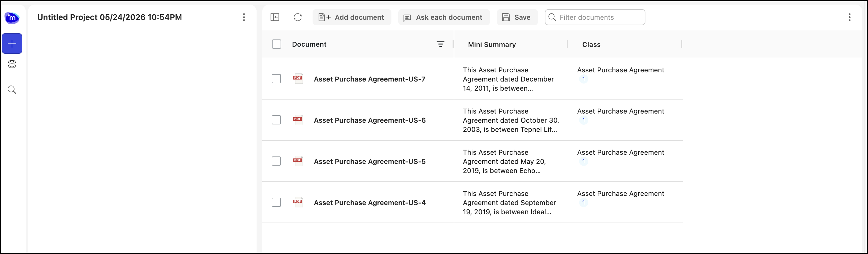
Task: Click the summary dated September 19, 2019
Action: point(509,203)
